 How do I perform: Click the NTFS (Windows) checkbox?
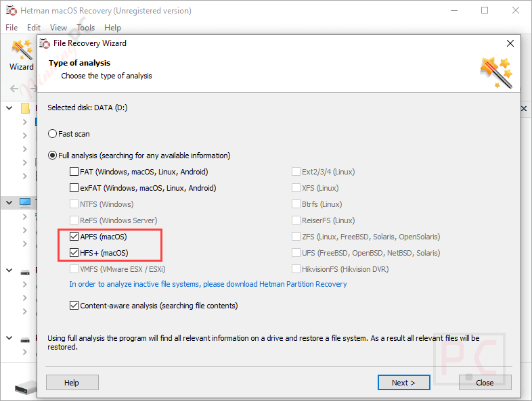point(74,204)
